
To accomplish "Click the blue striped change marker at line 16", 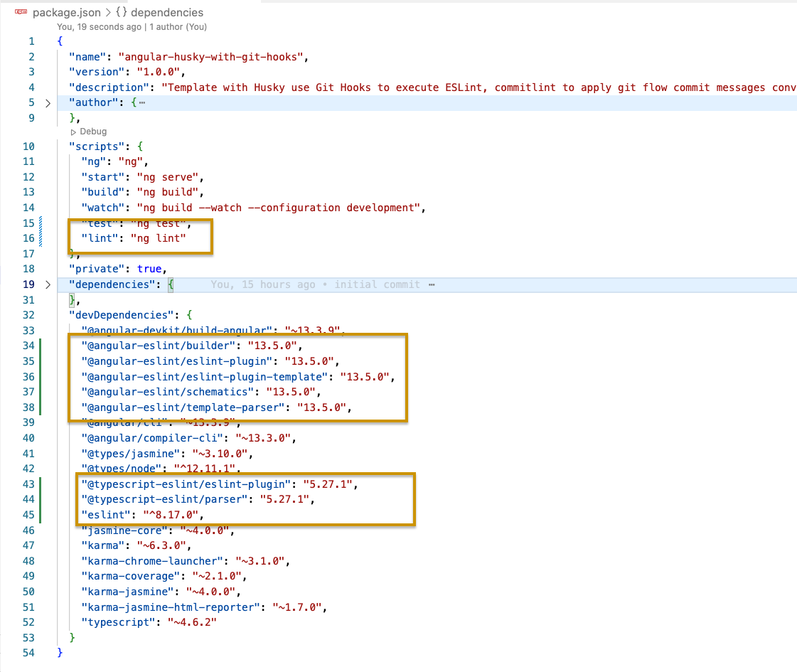I will pos(41,238).
